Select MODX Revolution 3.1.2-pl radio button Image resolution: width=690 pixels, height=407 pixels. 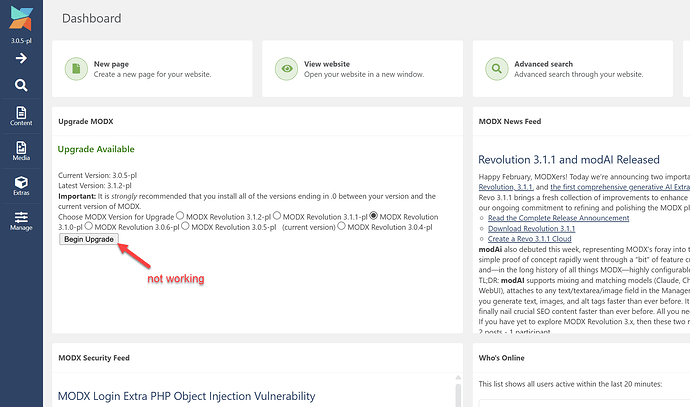pos(180,216)
